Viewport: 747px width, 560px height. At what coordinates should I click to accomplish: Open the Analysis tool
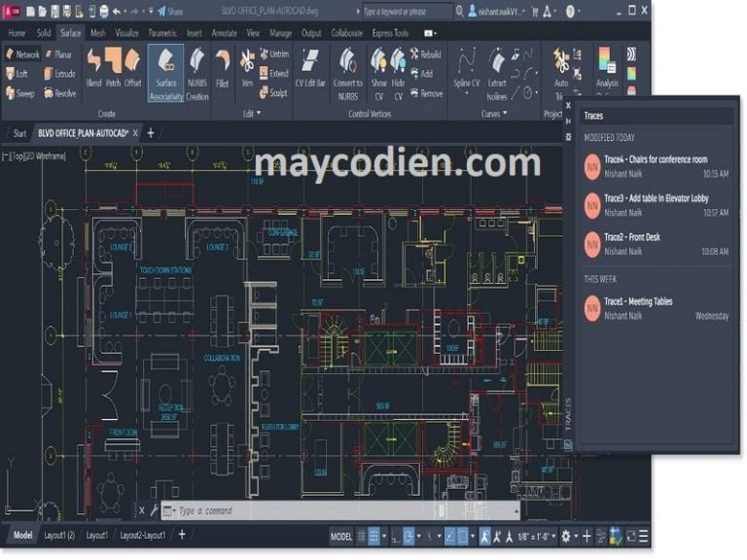[x=607, y=67]
